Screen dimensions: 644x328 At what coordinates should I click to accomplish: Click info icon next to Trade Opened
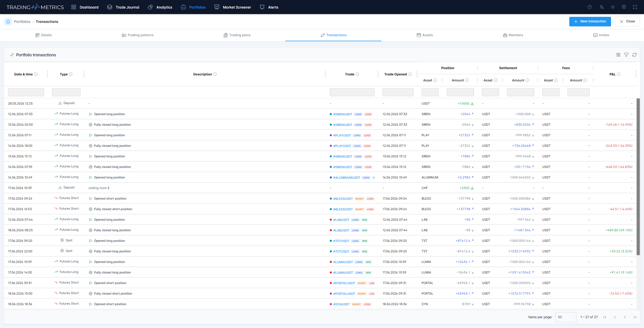(x=410, y=74)
